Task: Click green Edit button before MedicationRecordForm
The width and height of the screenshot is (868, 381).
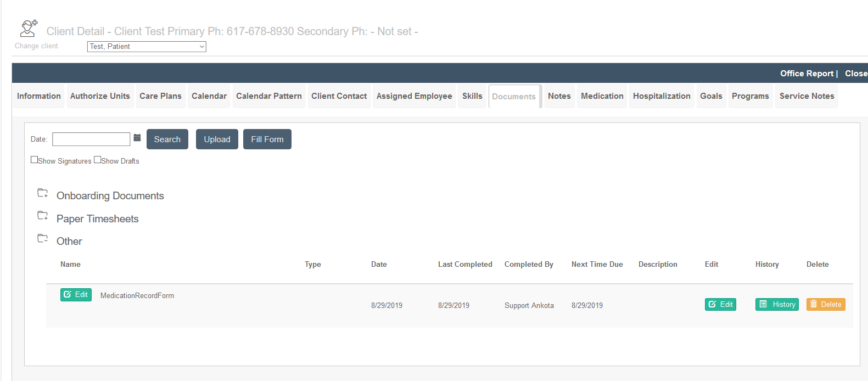Action: [76, 295]
